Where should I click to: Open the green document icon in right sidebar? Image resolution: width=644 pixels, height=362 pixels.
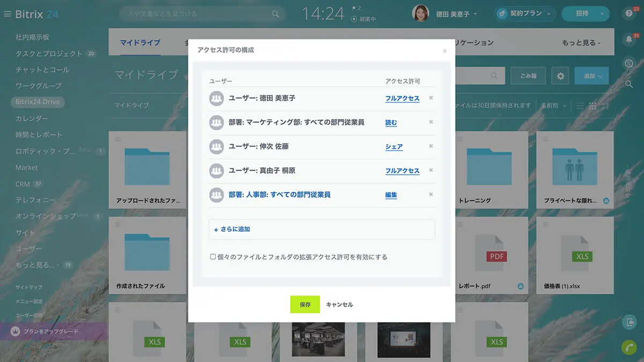(x=629, y=322)
